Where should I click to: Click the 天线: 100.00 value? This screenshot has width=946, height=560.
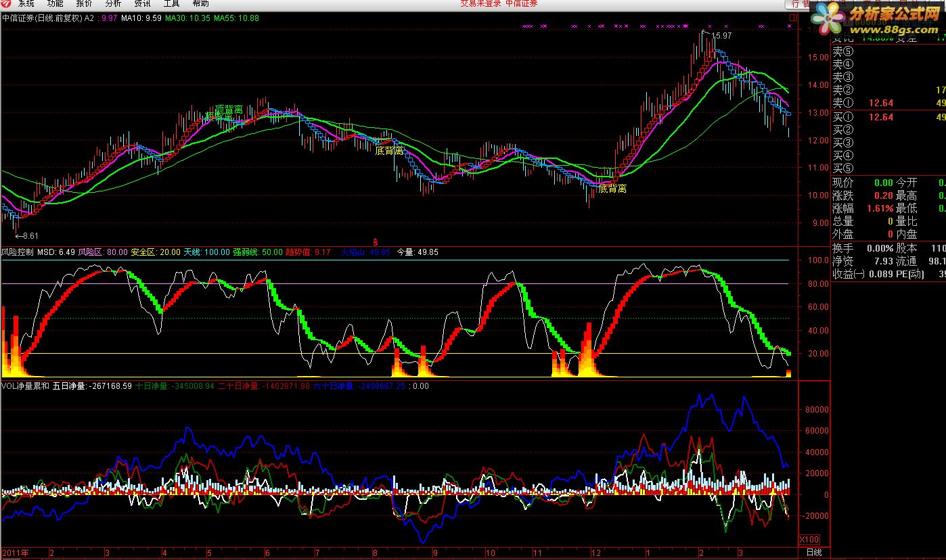pyautogui.click(x=207, y=252)
